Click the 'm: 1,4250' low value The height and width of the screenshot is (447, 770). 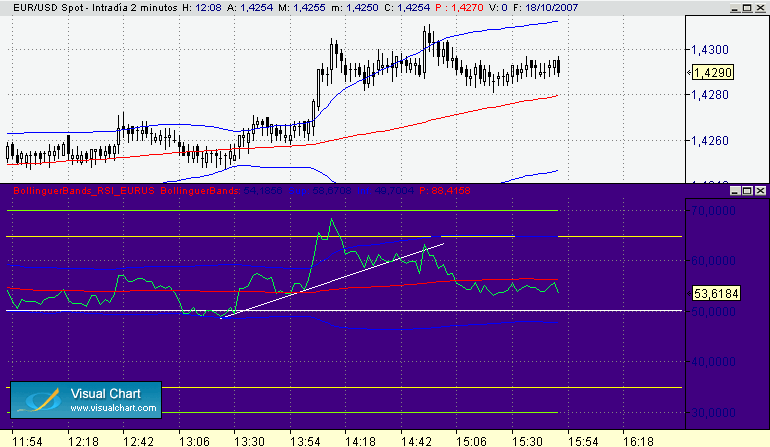(x=354, y=8)
